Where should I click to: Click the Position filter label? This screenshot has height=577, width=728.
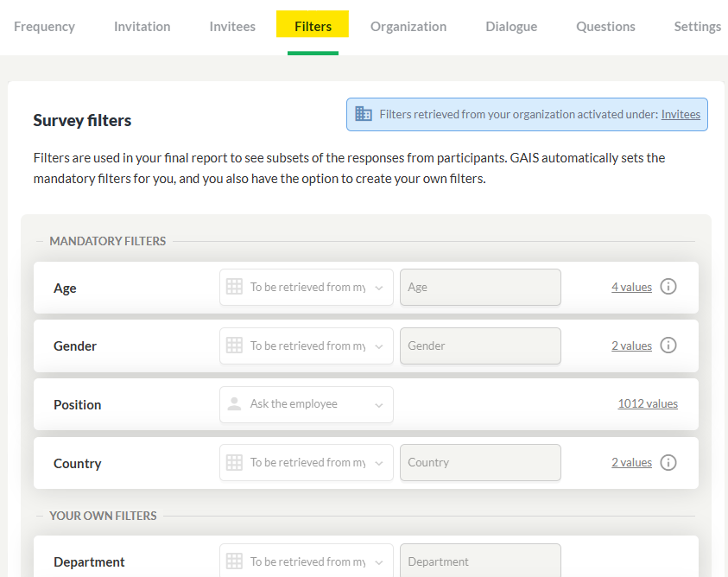tap(77, 404)
